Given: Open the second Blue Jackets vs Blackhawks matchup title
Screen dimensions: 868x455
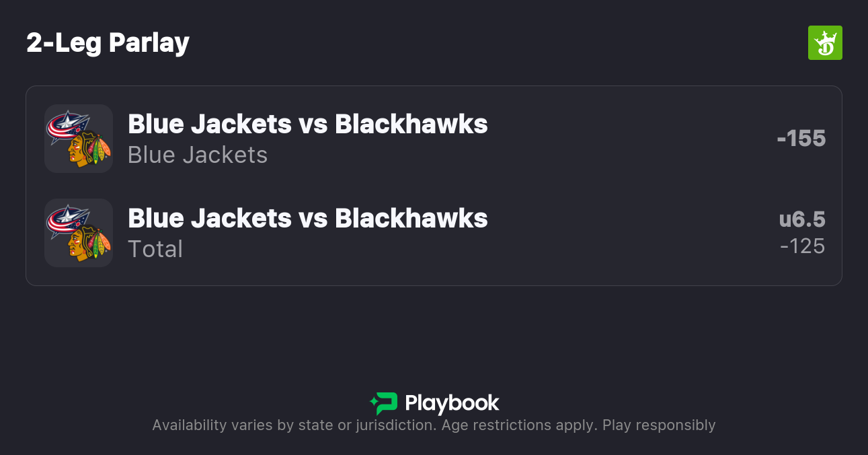Looking at the screenshot, I should point(307,218).
